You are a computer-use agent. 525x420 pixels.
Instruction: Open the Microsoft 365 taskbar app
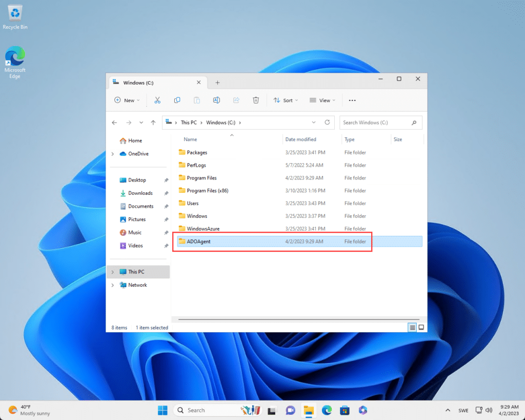(363, 410)
